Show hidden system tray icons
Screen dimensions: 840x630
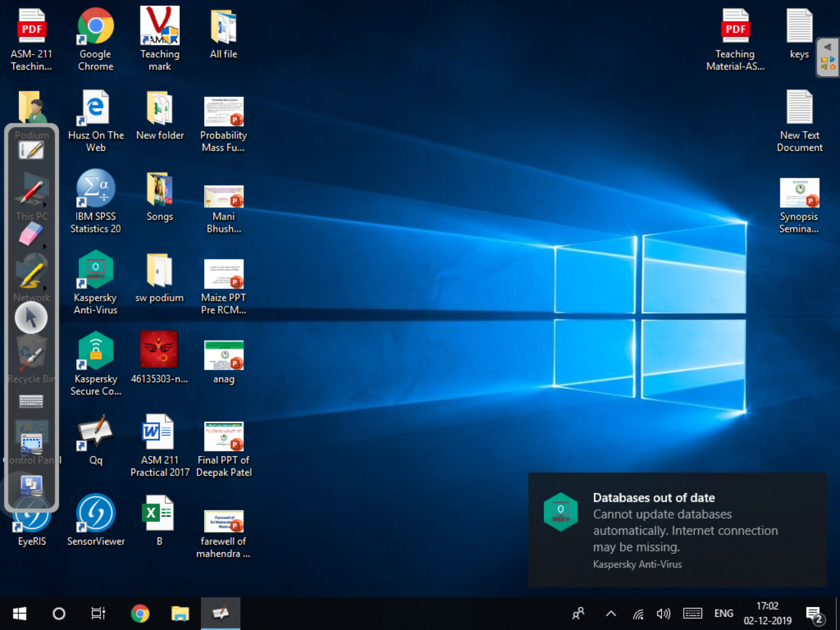point(610,614)
